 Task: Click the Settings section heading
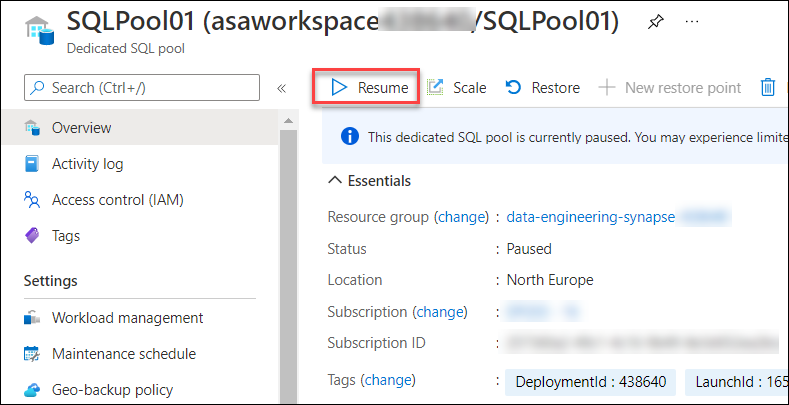pos(51,280)
